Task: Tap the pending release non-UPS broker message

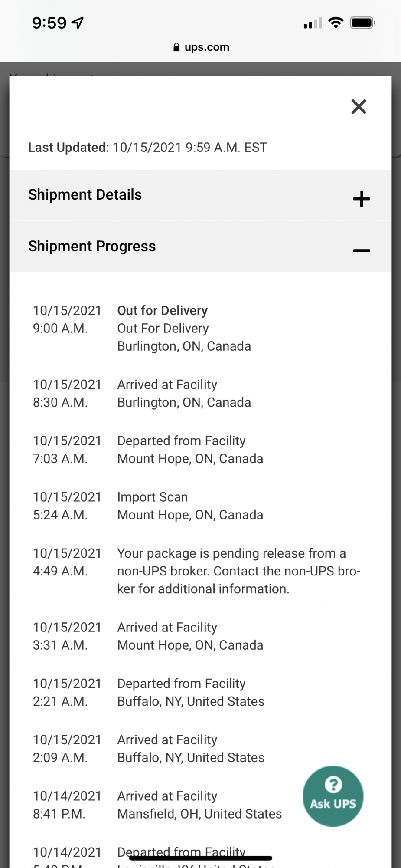Action: [x=238, y=571]
